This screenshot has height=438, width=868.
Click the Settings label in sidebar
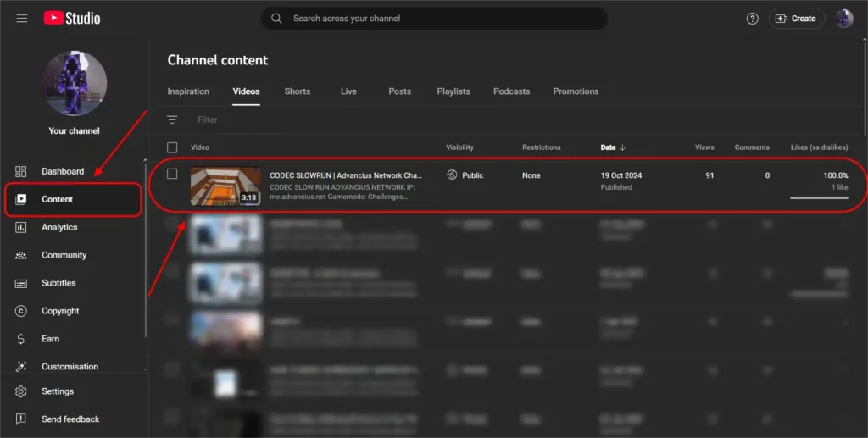[57, 391]
